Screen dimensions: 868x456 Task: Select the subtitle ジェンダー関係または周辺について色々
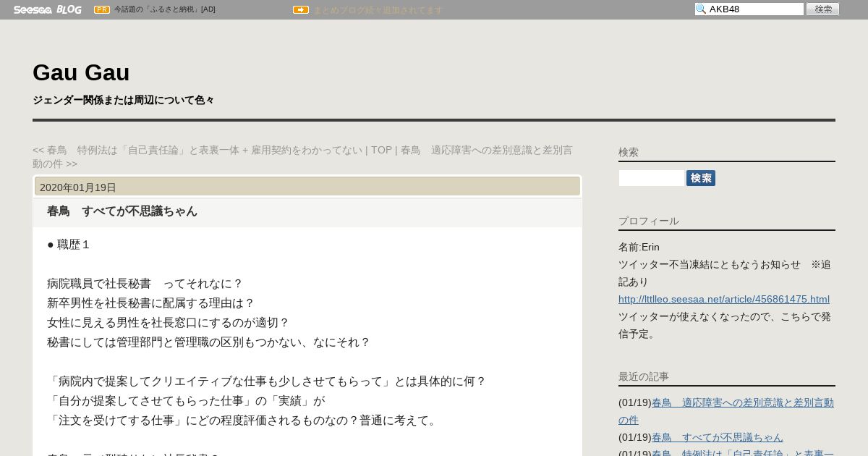click(124, 100)
